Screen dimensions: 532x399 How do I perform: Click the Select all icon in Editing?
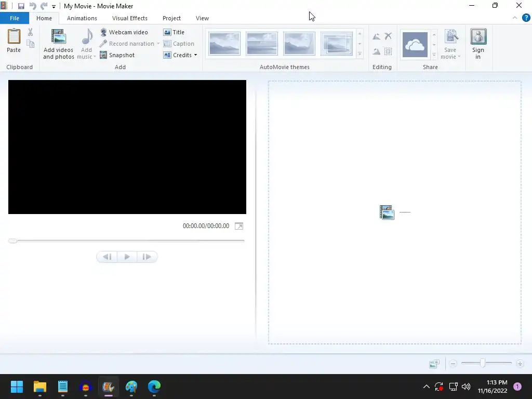click(x=388, y=51)
